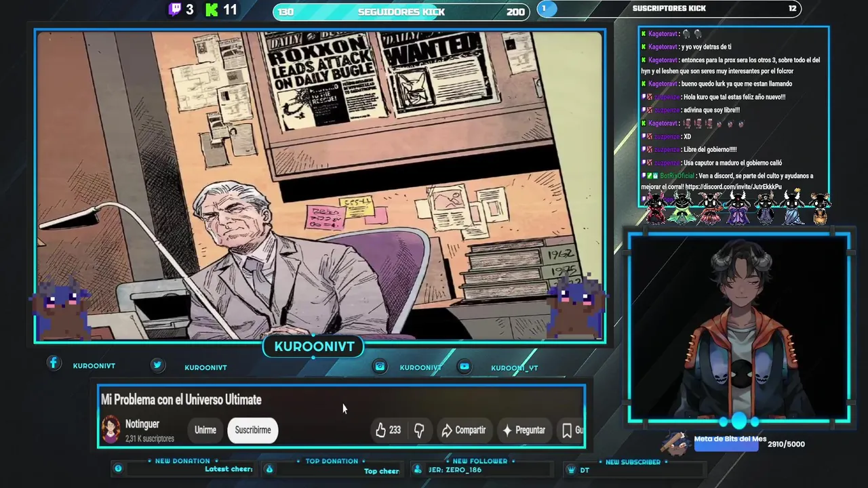Click the chat message 'Hola kuro que tal estas feliz año nuevo!!!'
This screenshot has width=868, height=488.
[x=734, y=97]
